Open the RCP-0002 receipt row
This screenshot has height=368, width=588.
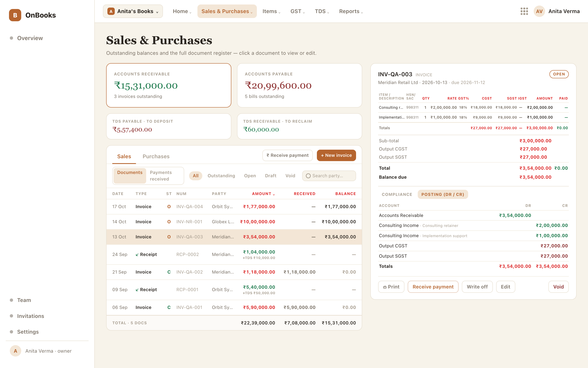click(234, 255)
